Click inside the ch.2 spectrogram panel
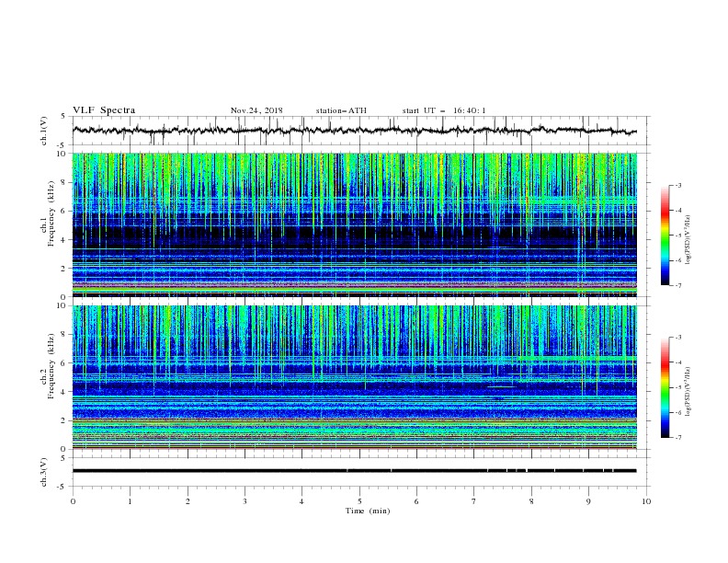The height and width of the screenshot is (563, 728). point(355,377)
